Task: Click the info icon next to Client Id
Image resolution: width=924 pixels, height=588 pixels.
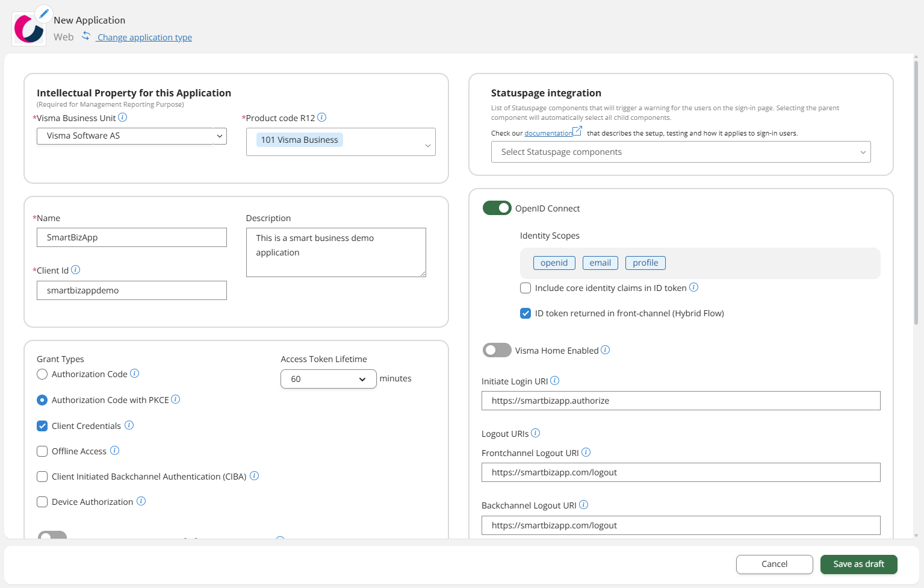Action: click(76, 270)
